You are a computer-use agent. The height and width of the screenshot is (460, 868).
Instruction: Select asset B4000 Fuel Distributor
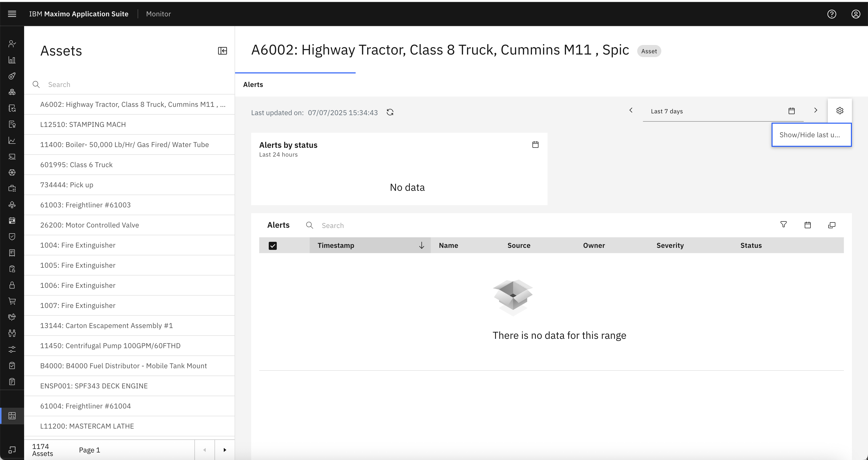click(x=129, y=365)
